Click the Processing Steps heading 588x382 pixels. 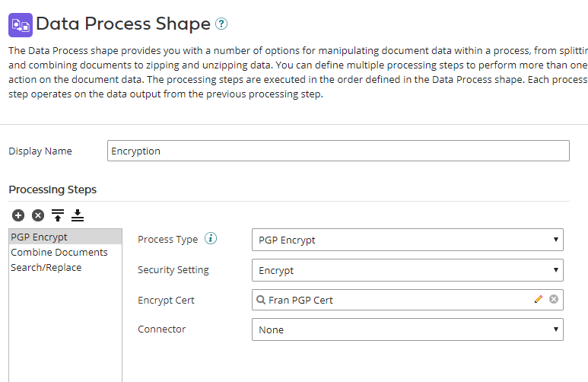(x=52, y=189)
